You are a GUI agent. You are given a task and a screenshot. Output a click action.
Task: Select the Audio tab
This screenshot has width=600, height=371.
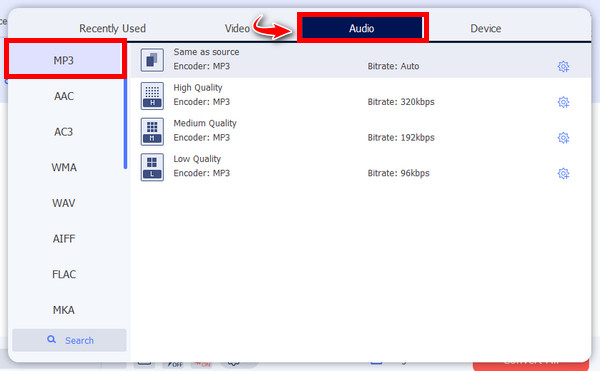(x=362, y=28)
